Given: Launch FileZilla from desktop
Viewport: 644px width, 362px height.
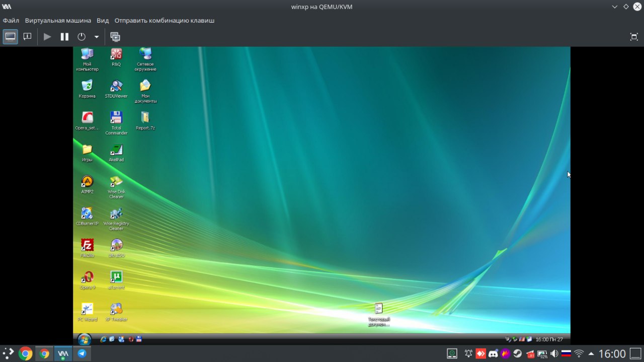Looking at the screenshot, I should (87, 248).
